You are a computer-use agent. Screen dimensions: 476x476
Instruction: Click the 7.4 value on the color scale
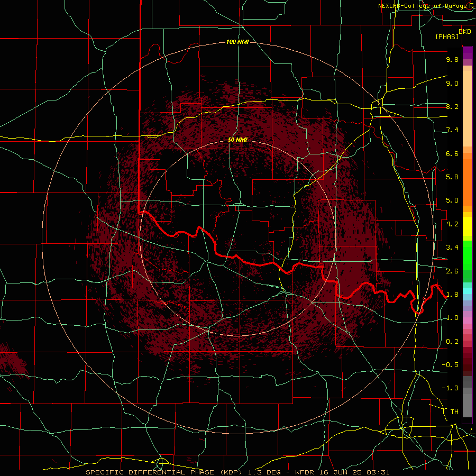coord(452,130)
